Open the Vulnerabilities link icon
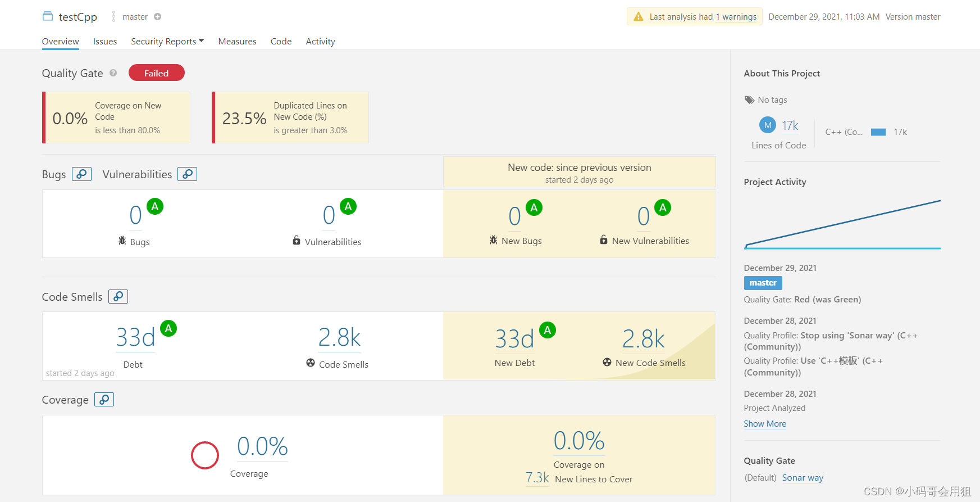This screenshot has height=502, width=980. click(x=187, y=174)
